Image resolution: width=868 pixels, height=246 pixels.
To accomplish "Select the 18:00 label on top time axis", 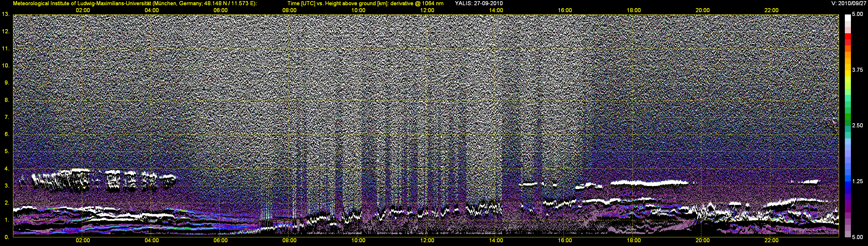I will [x=633, y=10].
